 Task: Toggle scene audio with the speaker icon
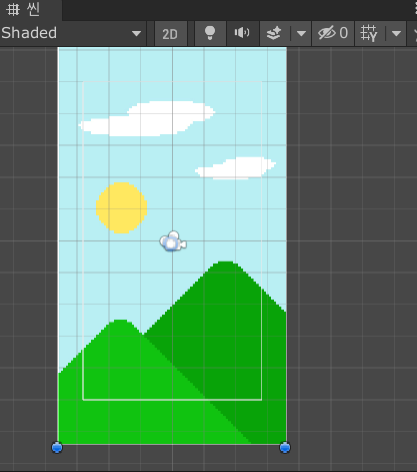pos(242,33)
